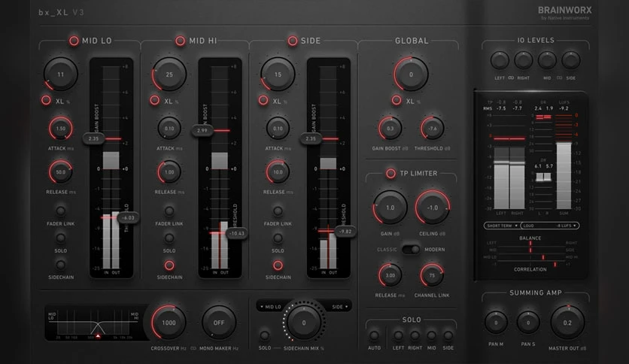The image size is (629, 364).
Task: Click the RIGHT solo button
Action: (415, 335)
